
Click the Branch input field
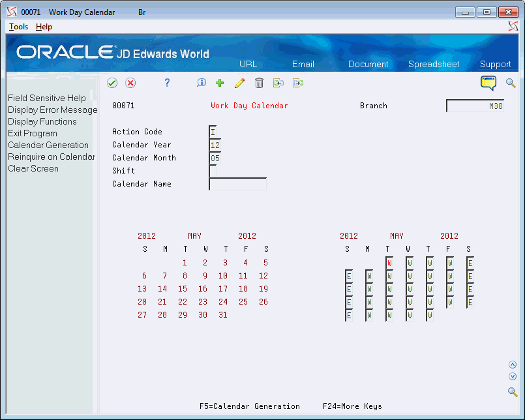[475, 106]
